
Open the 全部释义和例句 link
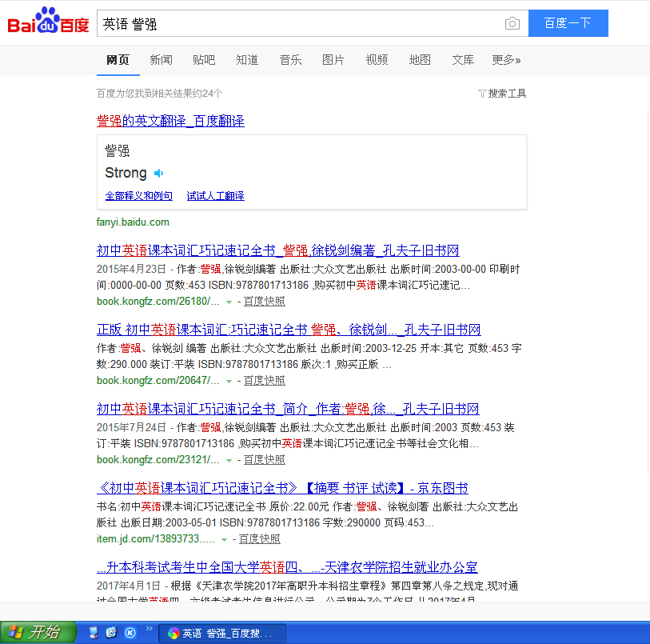click(138, 196)
